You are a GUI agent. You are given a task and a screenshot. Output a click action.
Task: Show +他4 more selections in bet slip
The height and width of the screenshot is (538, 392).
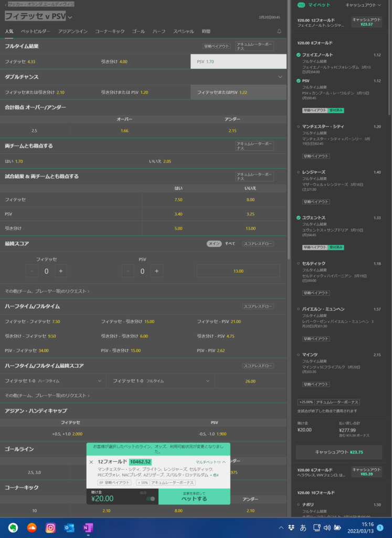tap(214, 475)
